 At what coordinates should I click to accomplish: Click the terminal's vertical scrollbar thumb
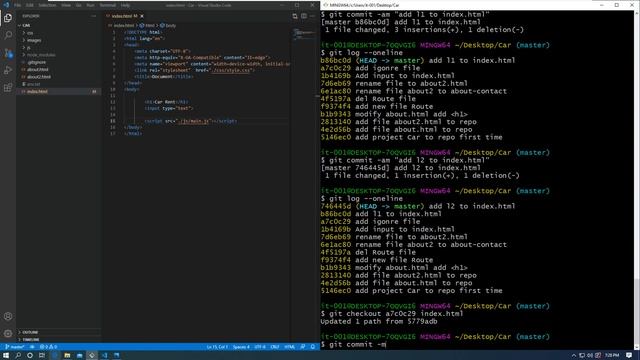click(637, 312)
